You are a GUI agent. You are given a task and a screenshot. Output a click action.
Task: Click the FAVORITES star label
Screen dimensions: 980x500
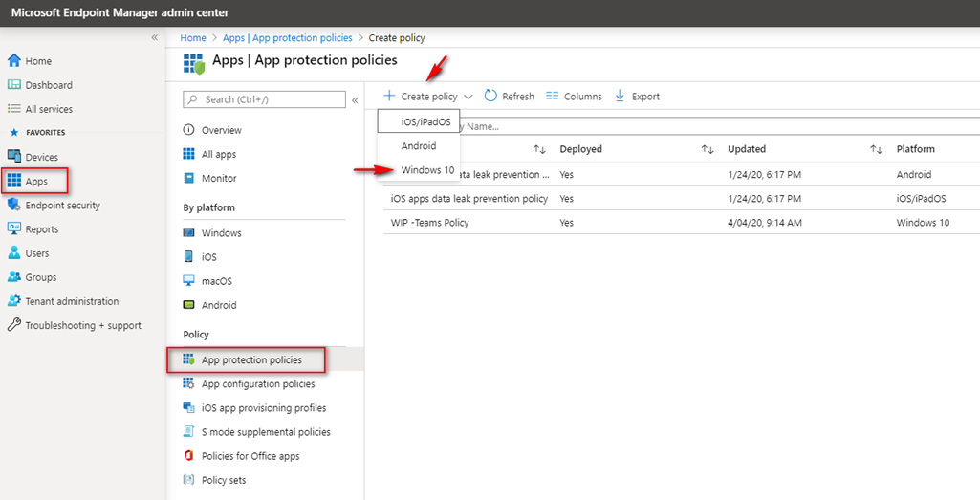pyautogui.click(x=38, y=133)
